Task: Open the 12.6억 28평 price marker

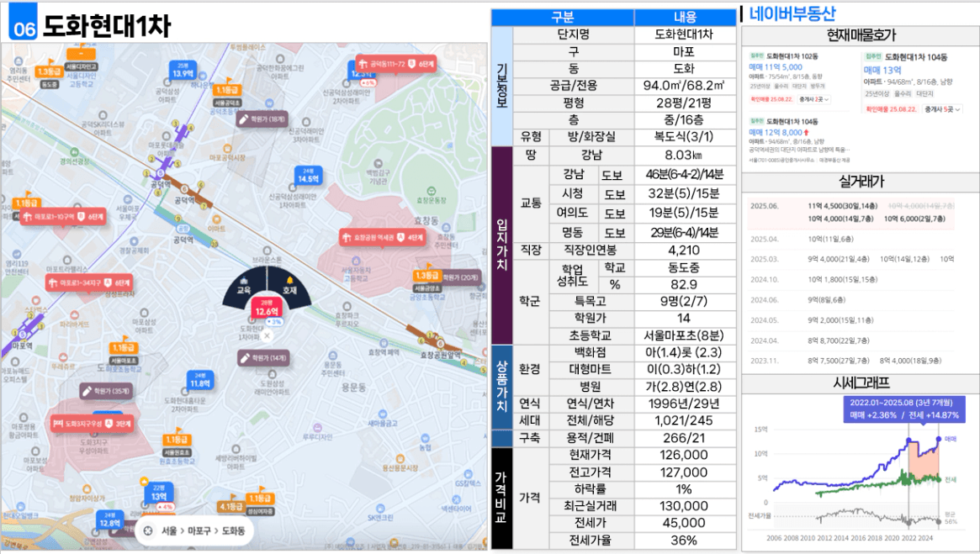Action: click(267, 309)
